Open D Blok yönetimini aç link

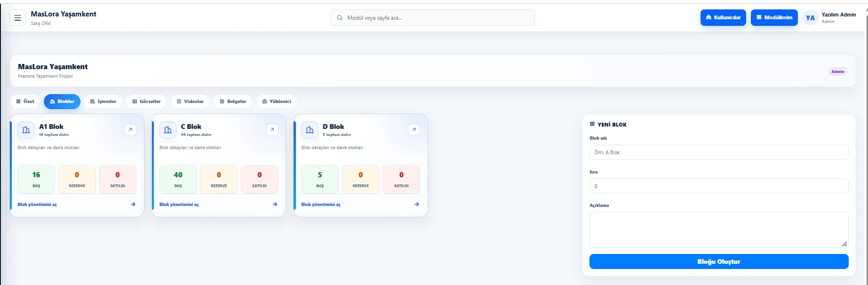(x=321, y=205)
